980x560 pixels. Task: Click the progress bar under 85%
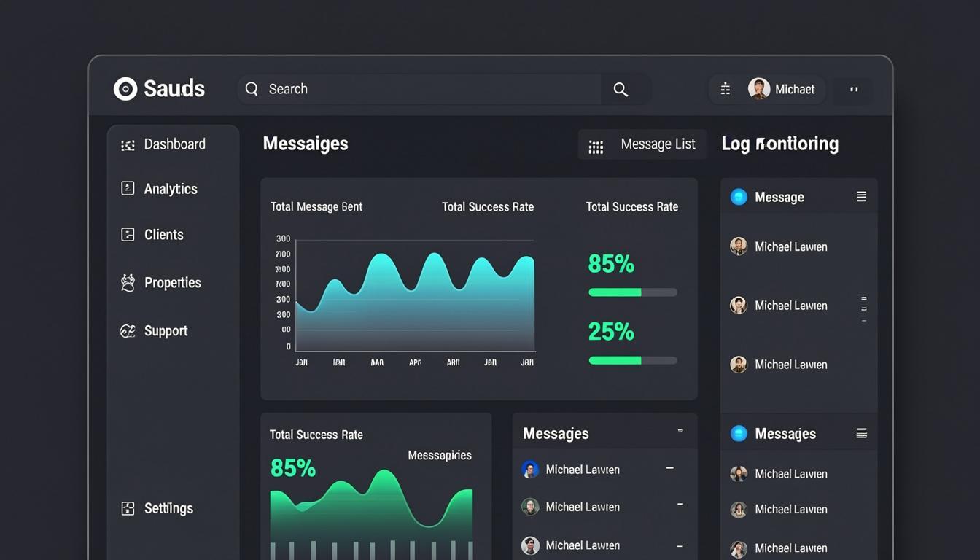[633, 292]
